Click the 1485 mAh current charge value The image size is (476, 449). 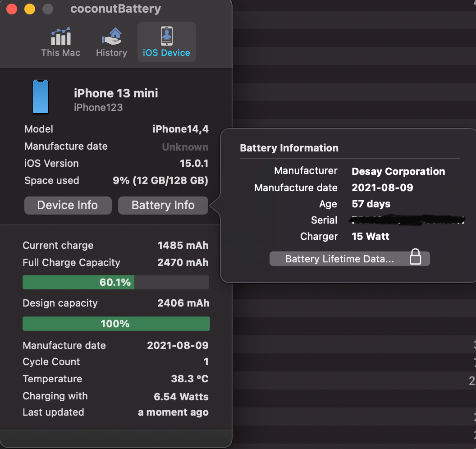(183, 245)
